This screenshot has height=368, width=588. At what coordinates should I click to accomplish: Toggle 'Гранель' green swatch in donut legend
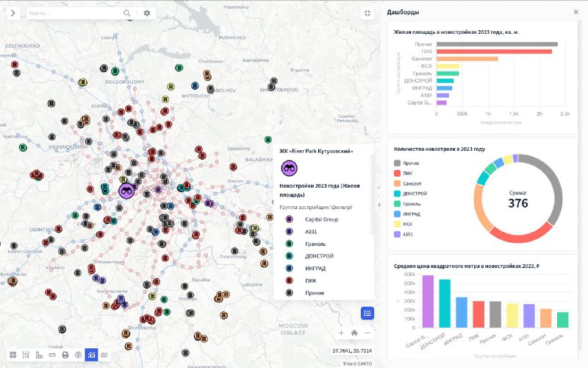click(397, 204)
